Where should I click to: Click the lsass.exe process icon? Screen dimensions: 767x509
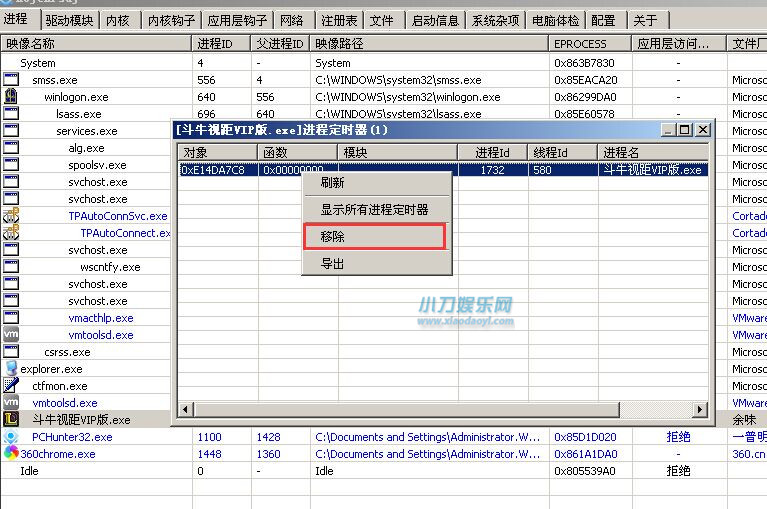11,113
